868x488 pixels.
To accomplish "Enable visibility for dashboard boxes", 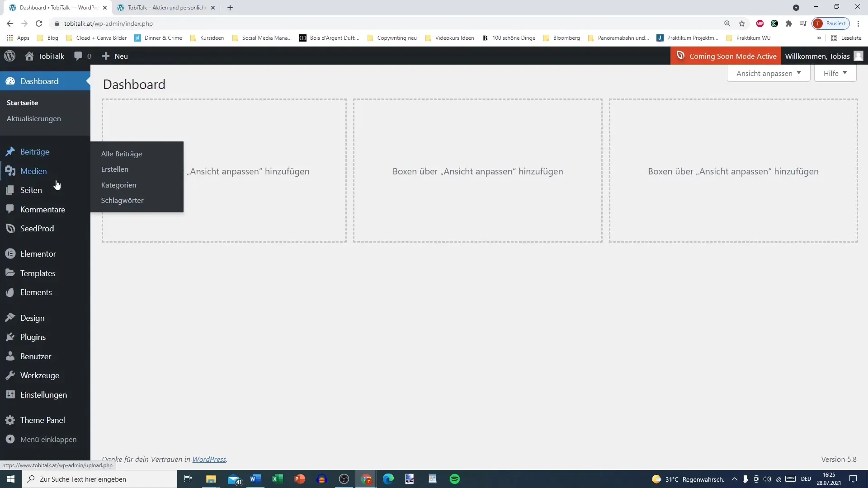I will pos(767,73).
